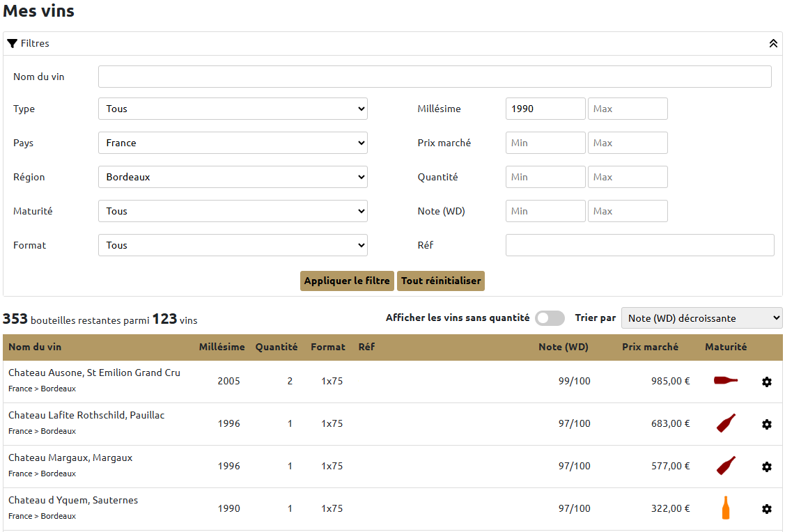Open settings gear for Chateau Margaux row

pyautogui.click(x=766, y=467)
